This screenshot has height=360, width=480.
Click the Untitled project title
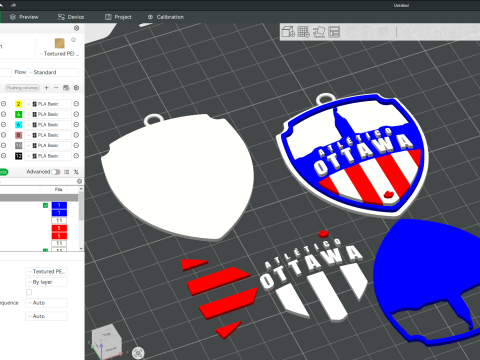pyautogui.click(x=401, y=5)
